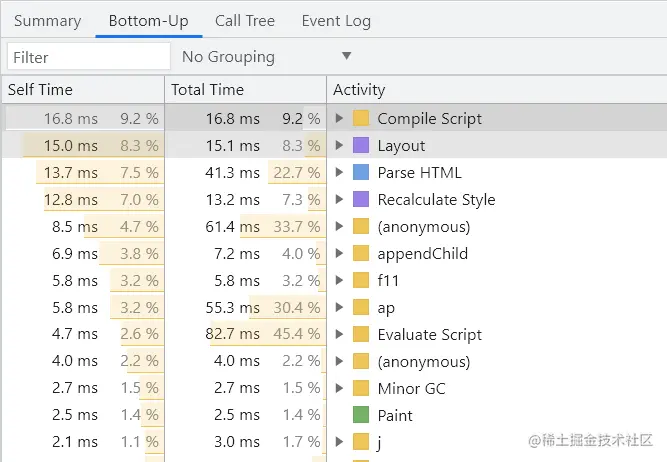Expand the Parse HTML activity row

(x=340, y=173)
